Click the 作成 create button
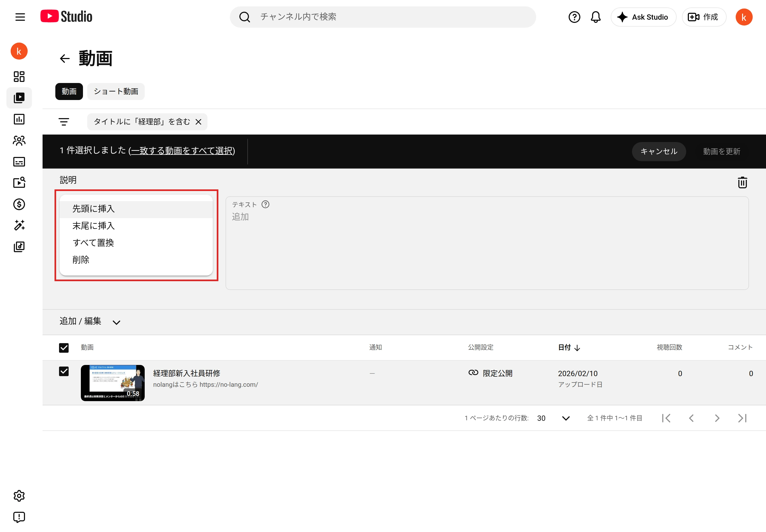The image size is (766, 532). 704,17
